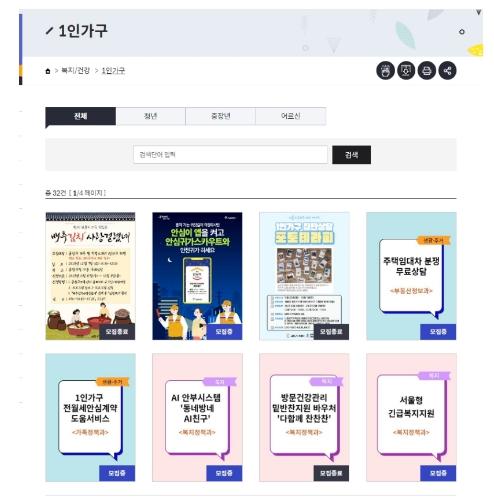Switch to the 청년 tab
Image resolution: width=494 pixels, height=502 pixels.
(x=151, y=116)
